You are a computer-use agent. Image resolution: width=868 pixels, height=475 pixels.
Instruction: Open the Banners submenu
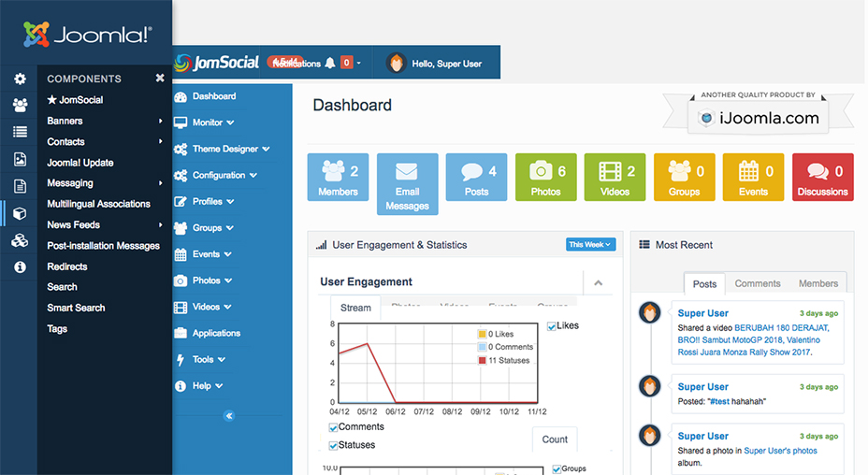point(105,121)
